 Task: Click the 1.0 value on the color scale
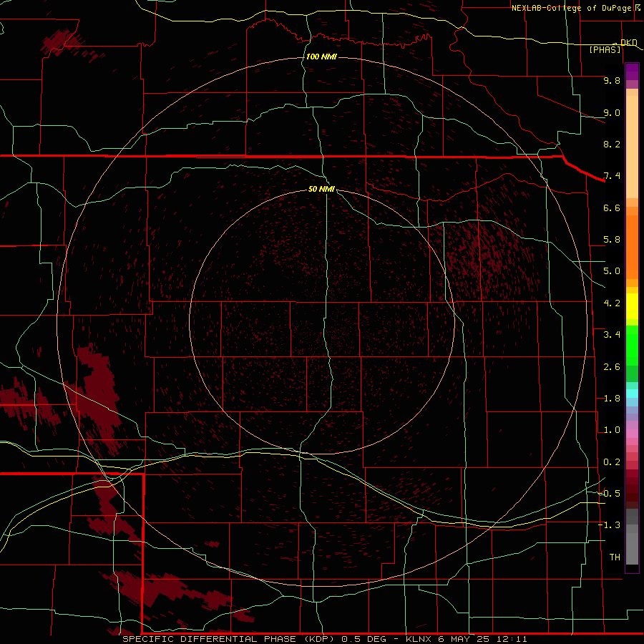click(612, 430)
